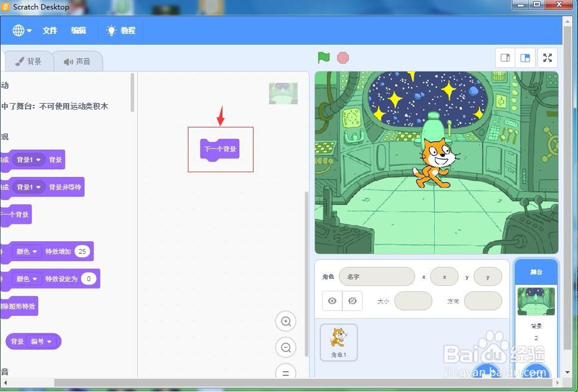Screen dimensions: 578x392
Task: Click the Scratch Desktop title bar icon
Action: point(5,7)
